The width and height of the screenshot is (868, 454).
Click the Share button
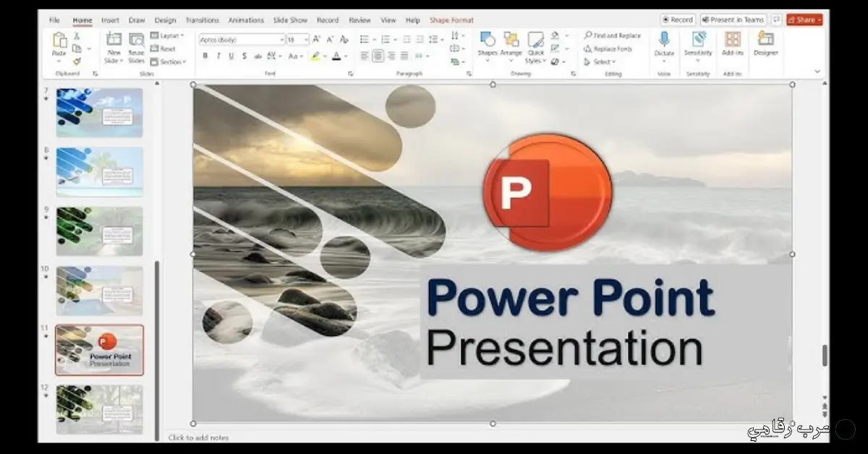pos(804,20)
